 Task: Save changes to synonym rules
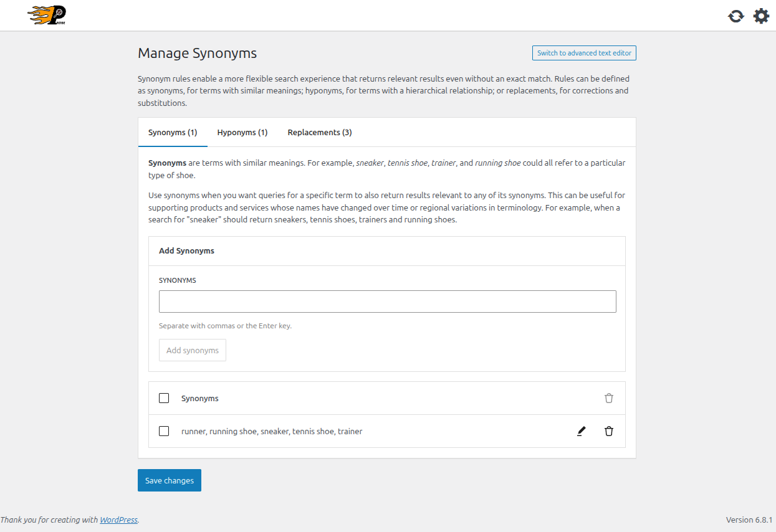170,480
